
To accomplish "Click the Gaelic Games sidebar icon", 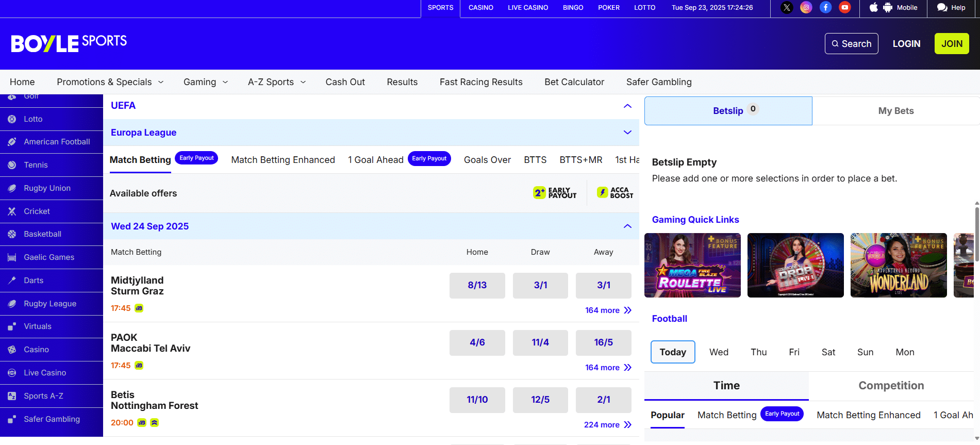I will click(x=12, y=257).
